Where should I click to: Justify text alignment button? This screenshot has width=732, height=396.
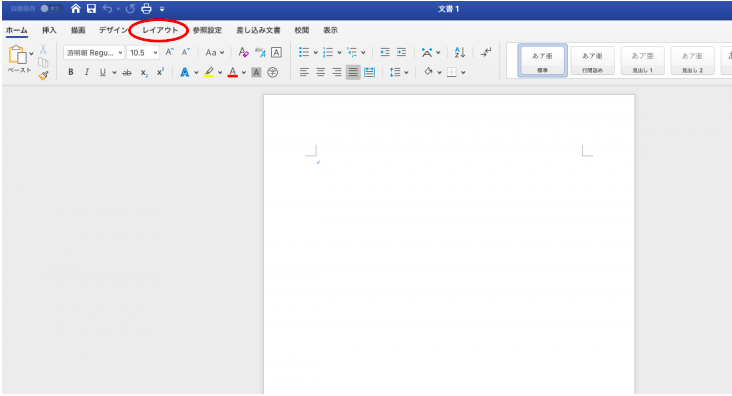click(353, 72)
